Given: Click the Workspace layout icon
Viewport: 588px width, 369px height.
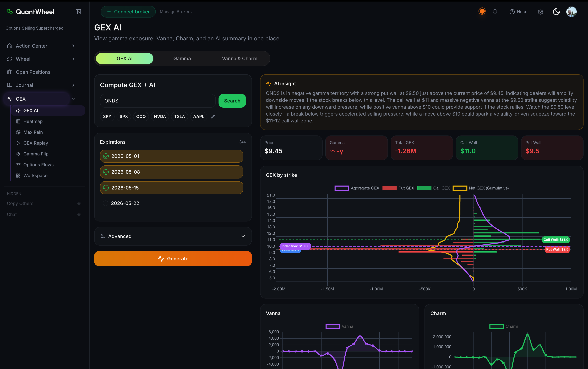Looking at the screenshot, I should point(18,176).
